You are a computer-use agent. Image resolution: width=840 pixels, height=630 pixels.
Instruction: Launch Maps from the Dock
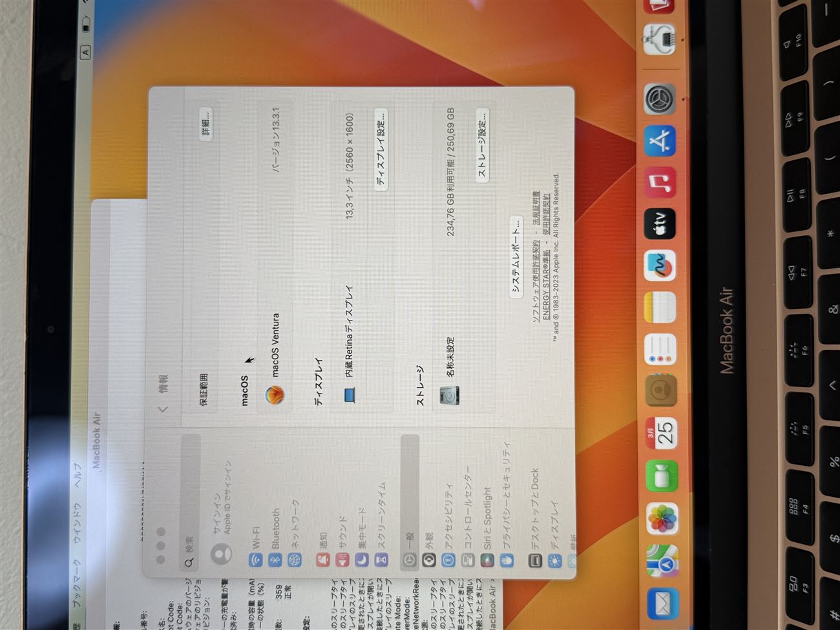coord(662,562)
